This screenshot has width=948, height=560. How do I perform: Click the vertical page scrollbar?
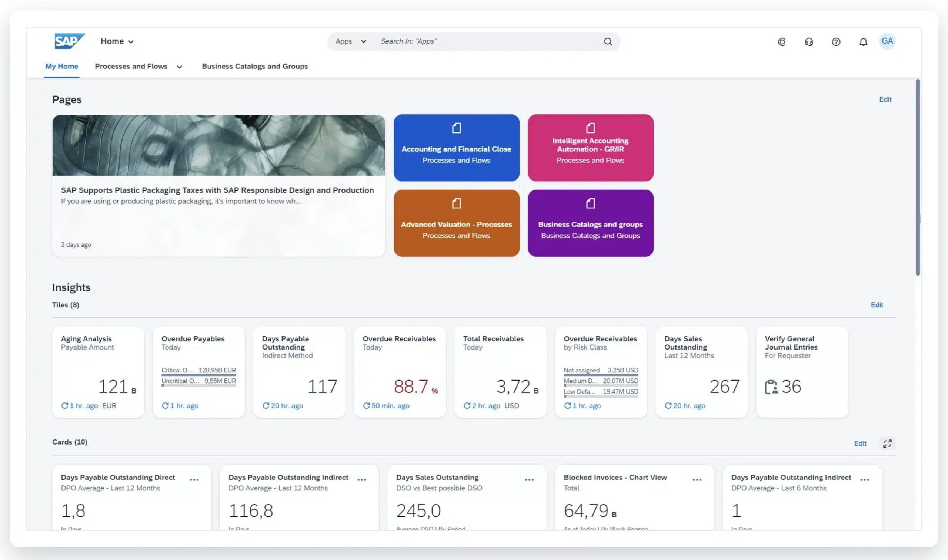click(917, 178)
